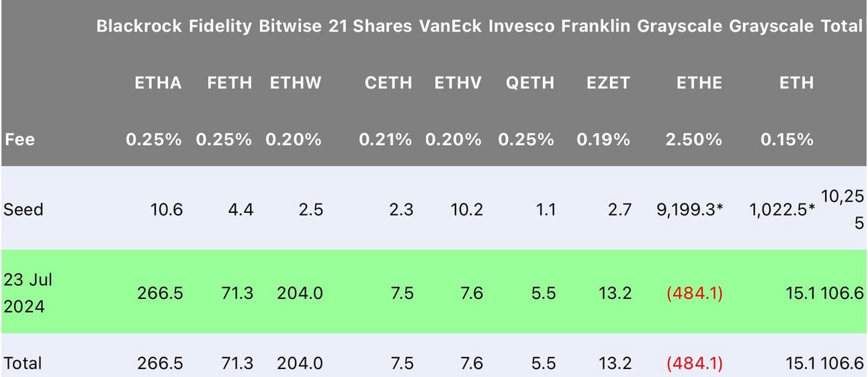The width and height of the screenshot is (868, 377).
Task: Select the 266.5 value in green row
Action: 160,294
